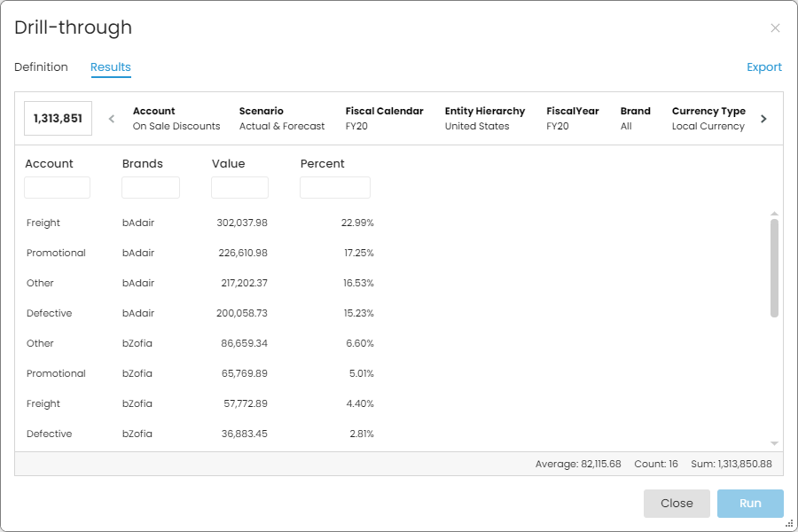Click the Export link
798x532 pixels.
(764, 67)
